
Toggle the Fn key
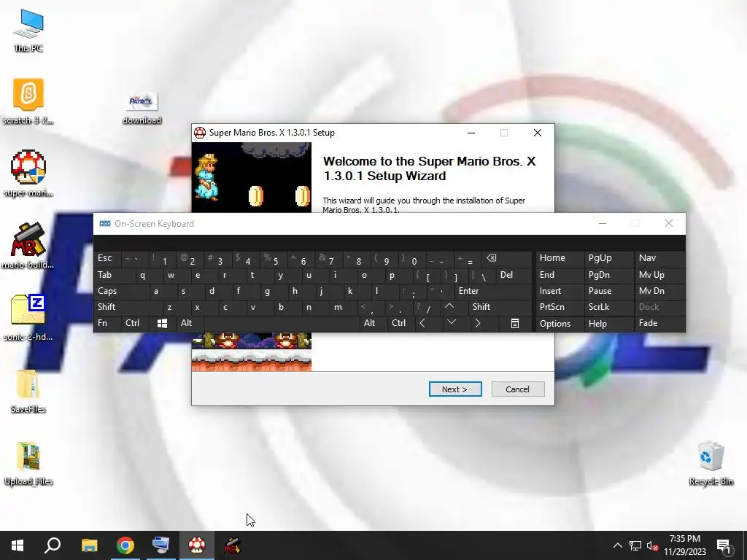click(107, 323)
